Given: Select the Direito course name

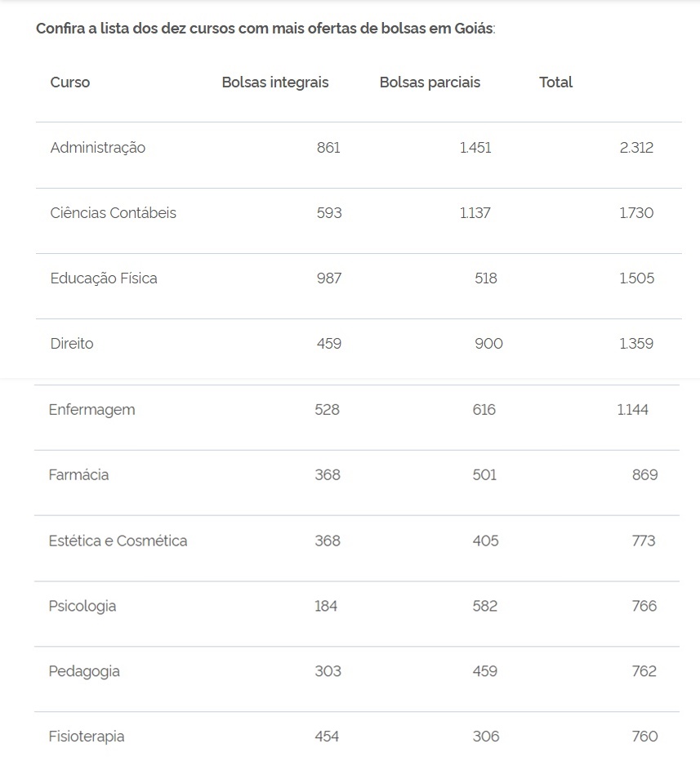Looking at the screenshot, I should pos(72,344).
